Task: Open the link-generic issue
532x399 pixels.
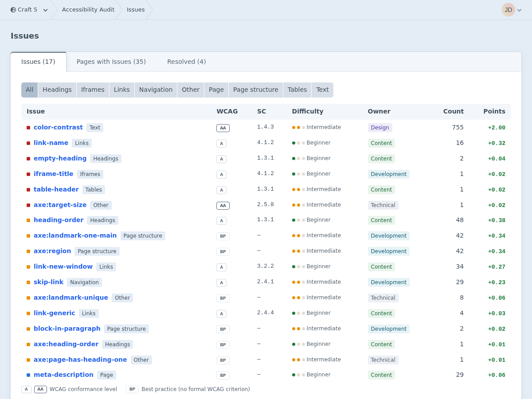Action: point(55,313)
